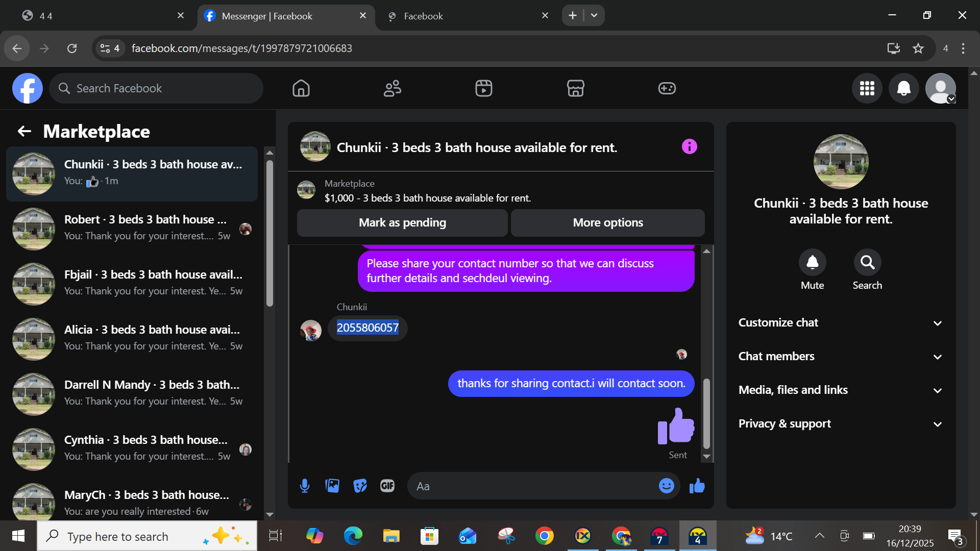Go back from Marketplace chats list
The image size is (980, 551).
coord(24,132)
